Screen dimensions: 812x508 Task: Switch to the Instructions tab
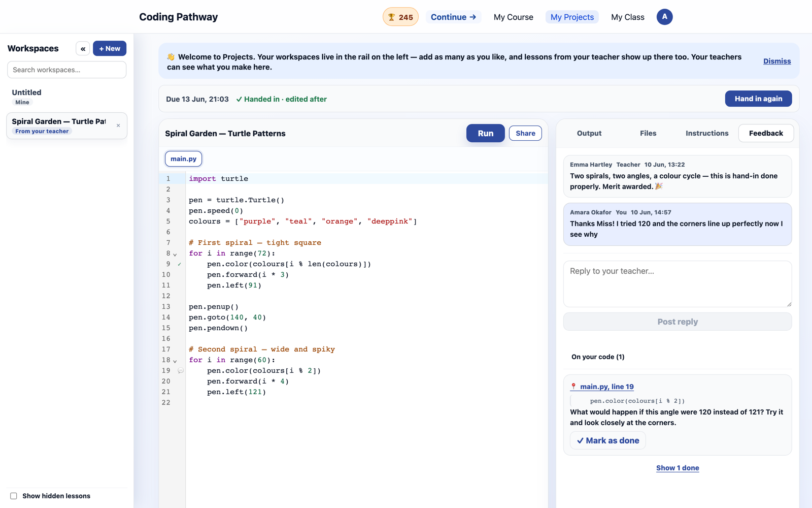[x=707, y=133]
